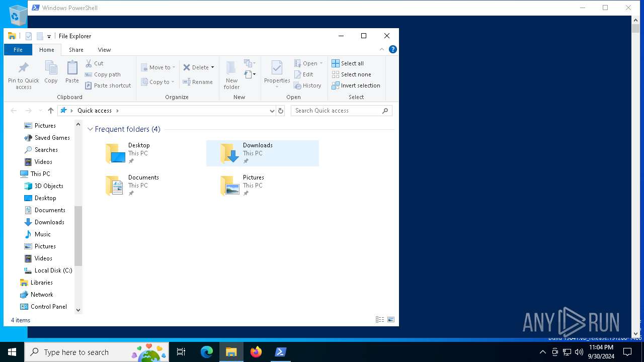Switch to details view layout icon
The height and width of the screenshot is (362, 644).
point(380,320)
